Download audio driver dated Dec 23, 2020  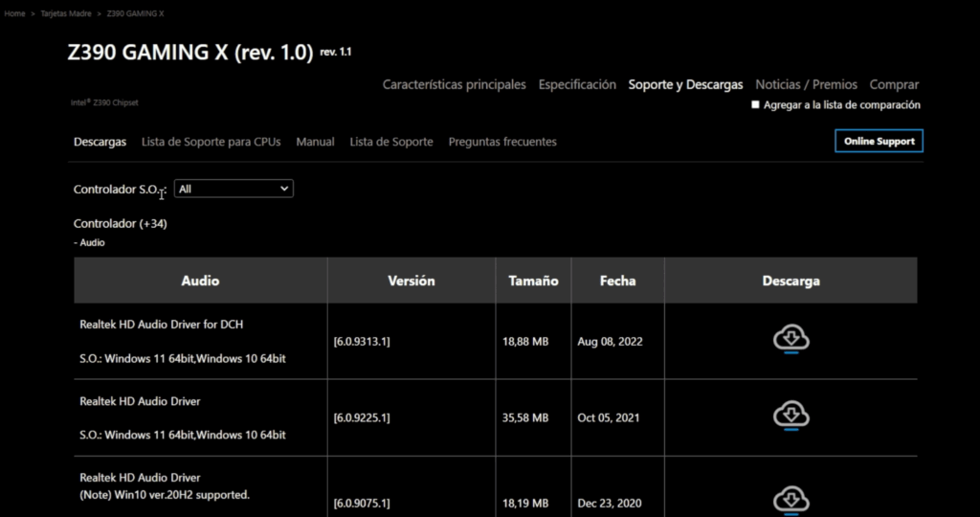[x=791, y=501]
